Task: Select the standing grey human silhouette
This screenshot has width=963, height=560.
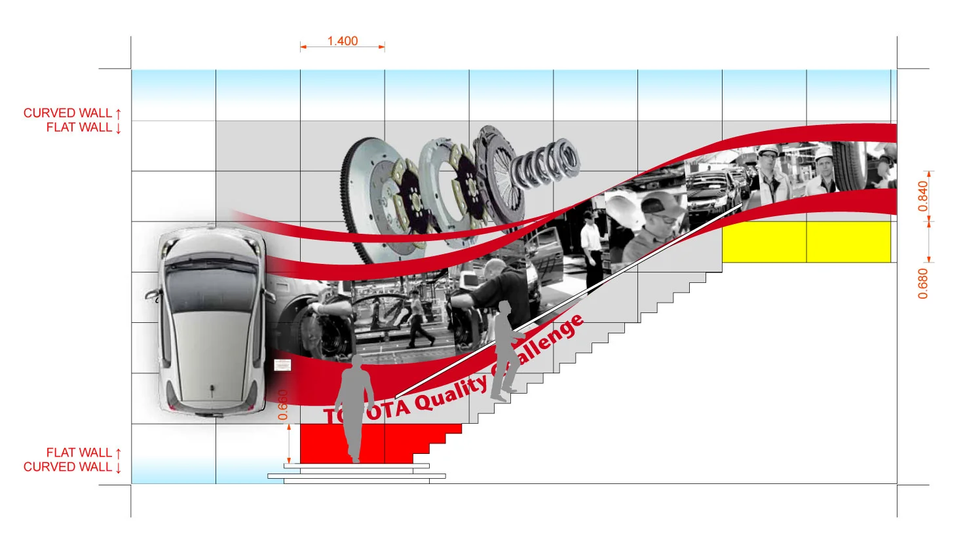Action: coord(354,408)
